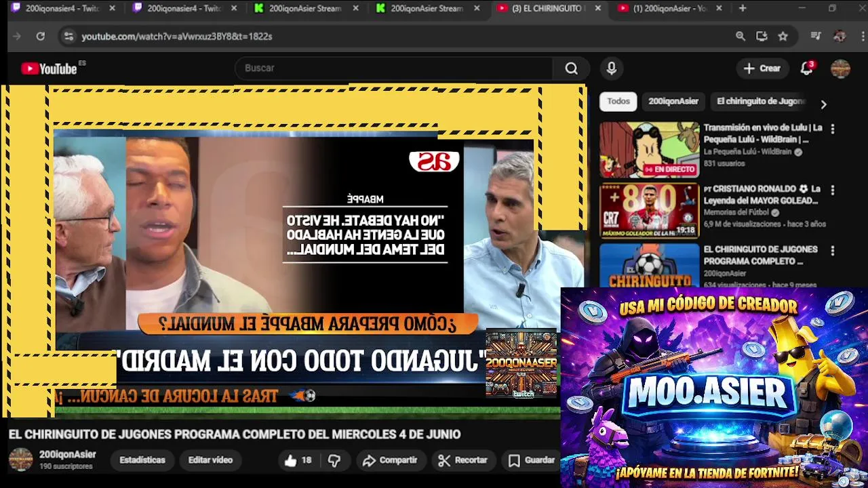The width and height of the screenshot is (868, 488).
Task: Click the Crear button
Action: 762,68
